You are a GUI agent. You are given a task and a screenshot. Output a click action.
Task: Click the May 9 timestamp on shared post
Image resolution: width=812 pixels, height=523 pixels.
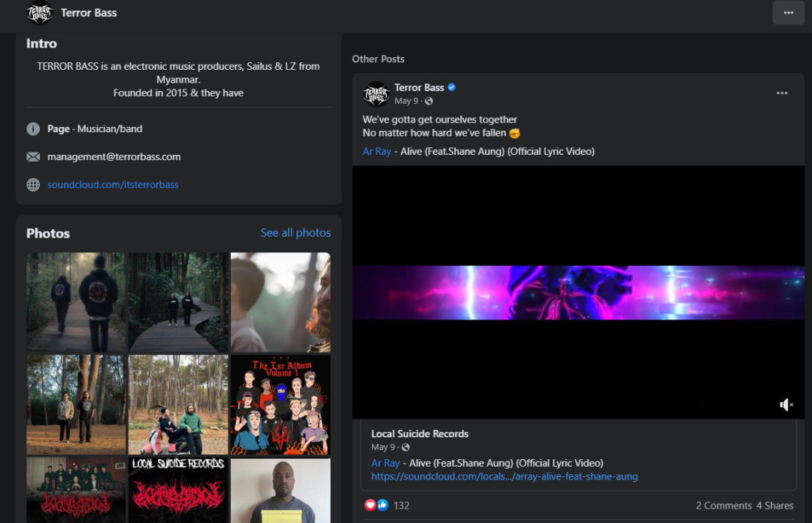click(x=383, y=447)
